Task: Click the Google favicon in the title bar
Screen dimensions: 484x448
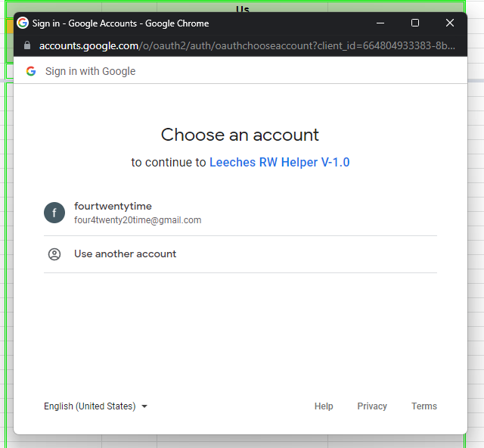Action: pyautogui.click(x=23, y=23)
